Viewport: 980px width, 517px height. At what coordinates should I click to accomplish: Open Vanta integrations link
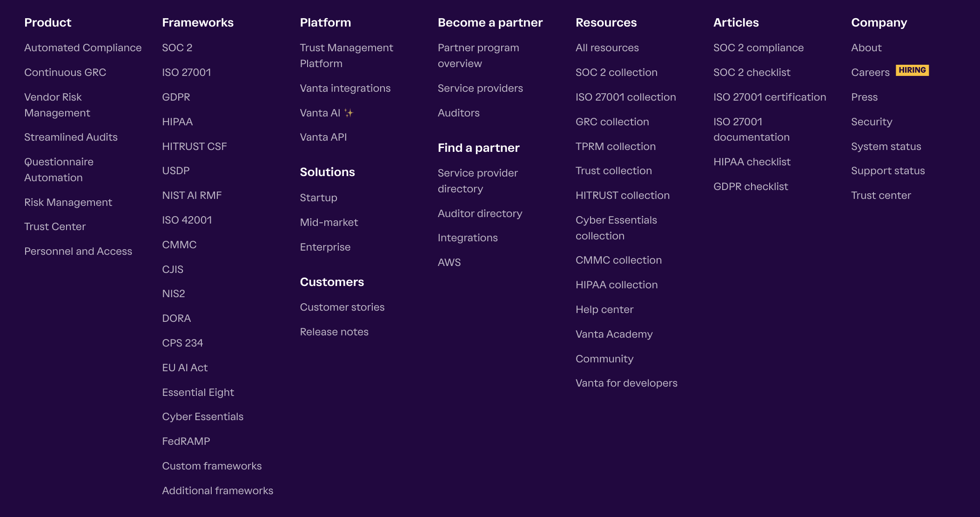(x=345, y=88)
